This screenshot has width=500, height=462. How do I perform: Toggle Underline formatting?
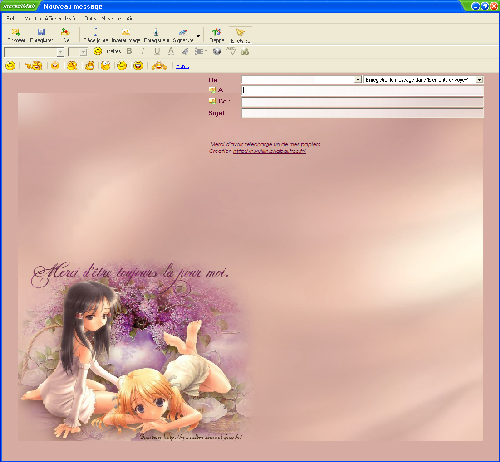[x=157, y=51]
